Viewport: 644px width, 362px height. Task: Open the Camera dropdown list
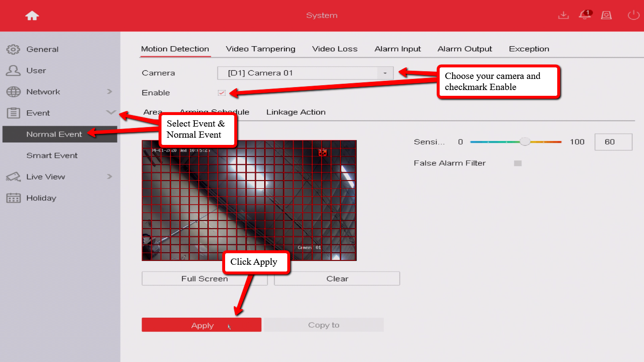tap(385, 73)
